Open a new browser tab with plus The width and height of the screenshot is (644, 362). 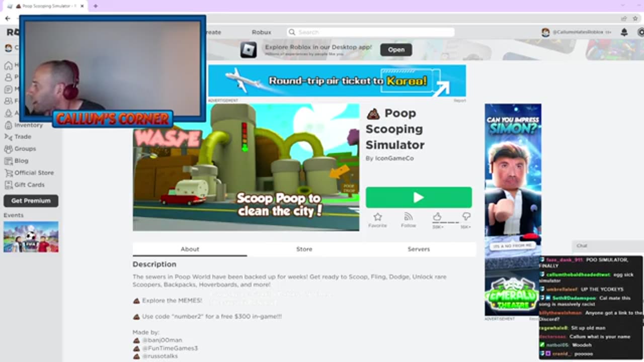click(95, 6)
